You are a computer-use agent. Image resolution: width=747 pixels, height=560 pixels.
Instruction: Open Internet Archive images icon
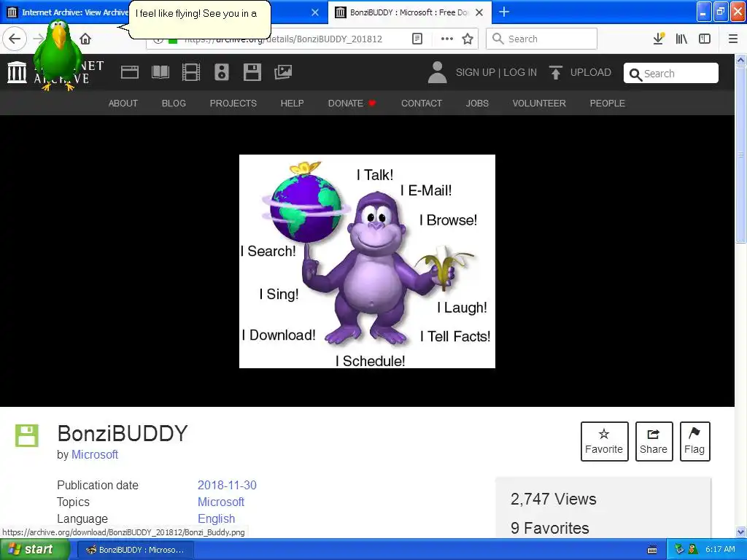pyautogui.click(x=283, y=72)
